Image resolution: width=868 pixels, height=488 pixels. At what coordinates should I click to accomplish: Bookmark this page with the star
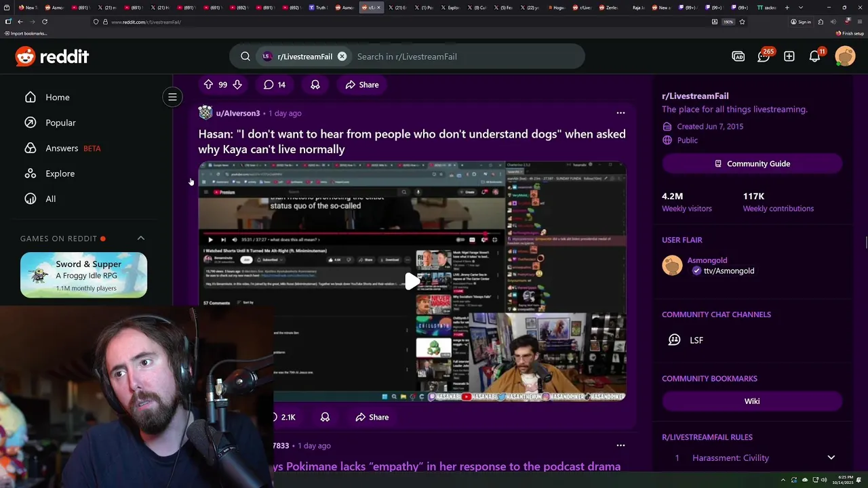[x=742, y=22]
